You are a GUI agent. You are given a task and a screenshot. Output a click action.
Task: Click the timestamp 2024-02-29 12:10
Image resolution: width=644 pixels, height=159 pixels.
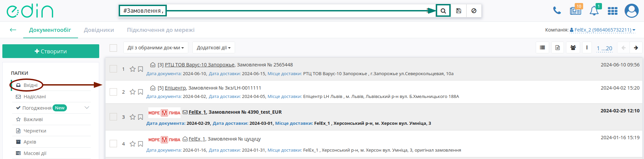tap(620, 111)
